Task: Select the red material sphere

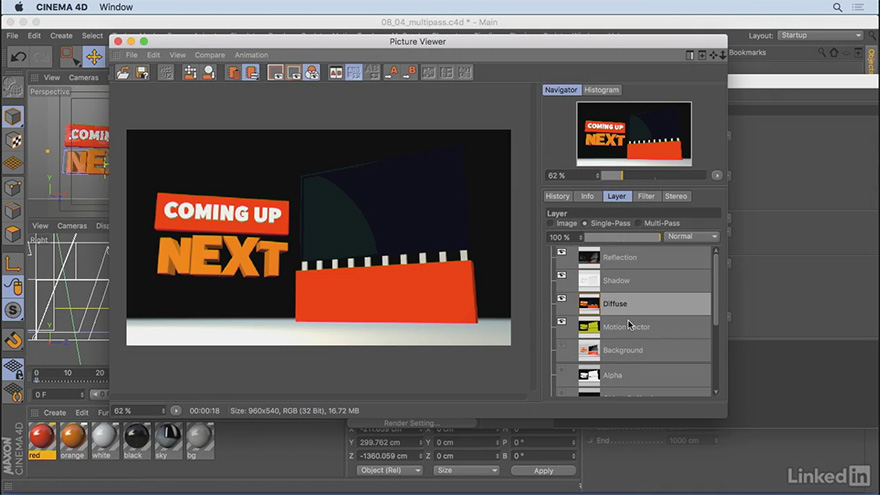Action: 42,436
